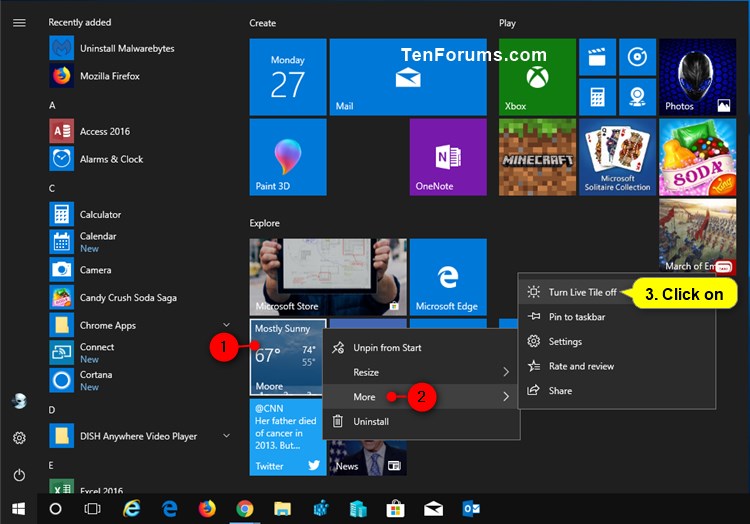
Task: Click the Create group header
Action: (x=263, y=23)
